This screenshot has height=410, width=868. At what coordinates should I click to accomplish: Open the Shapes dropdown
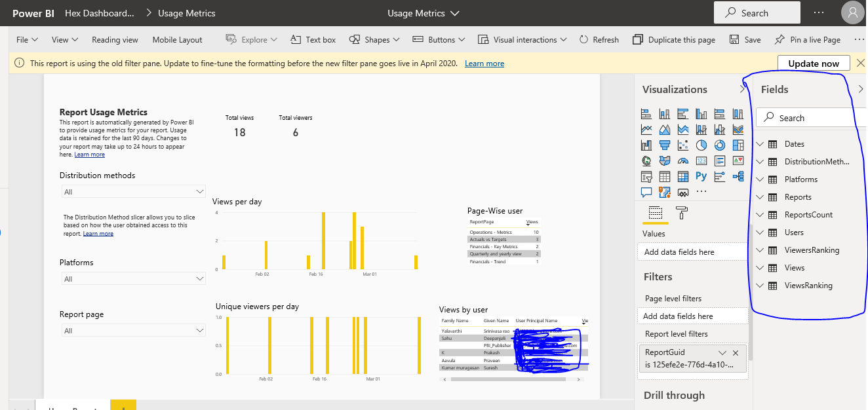(374, 40)
